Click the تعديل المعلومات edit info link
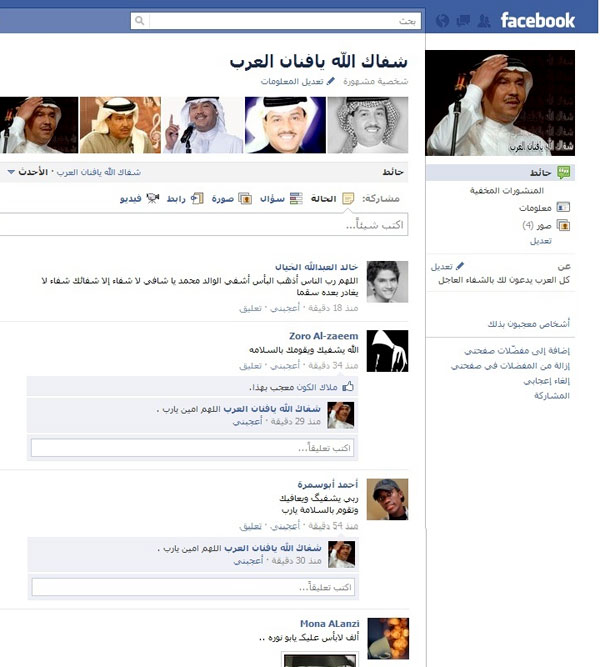This screenshot has height=667, width=600. click(x=298, y=81)
